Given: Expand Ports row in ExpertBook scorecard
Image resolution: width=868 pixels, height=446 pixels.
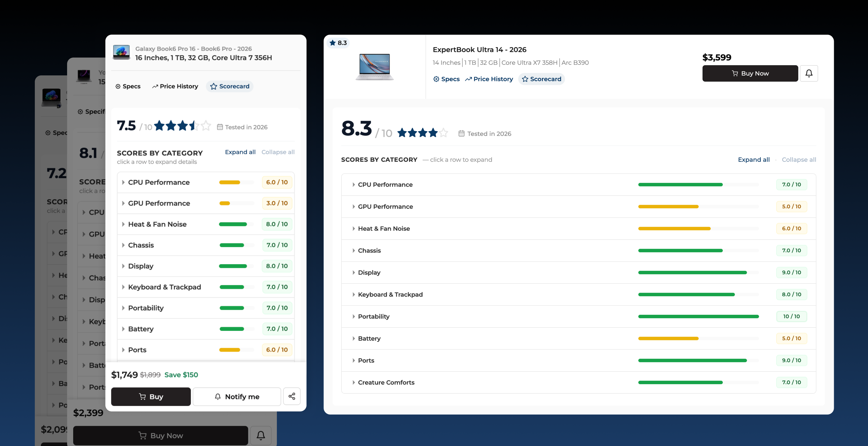Looking at the screenshot, I should tap(579, 360).
